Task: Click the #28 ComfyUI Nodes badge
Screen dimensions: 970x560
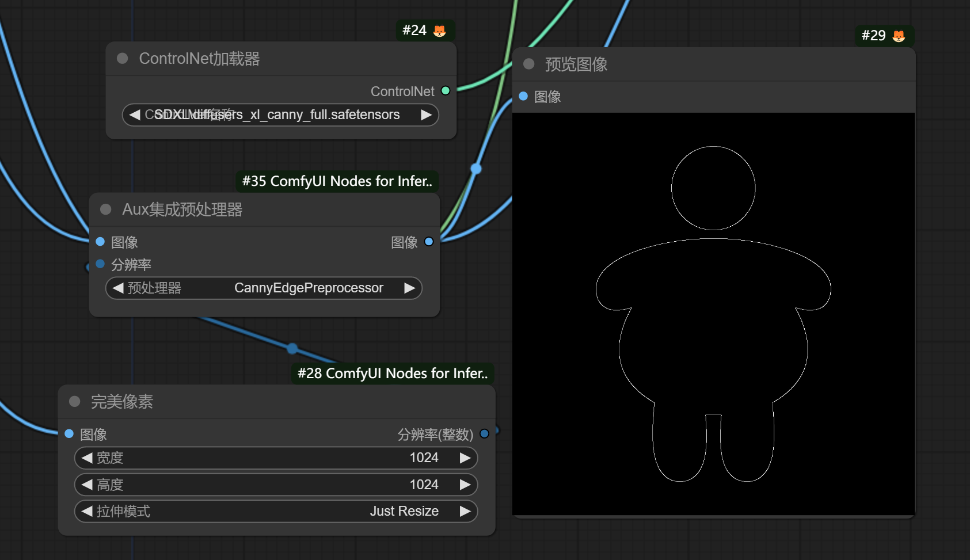Action: pos(392,374)
